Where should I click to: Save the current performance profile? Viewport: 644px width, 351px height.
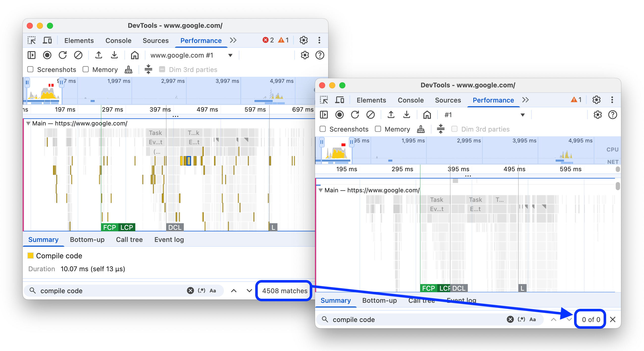[114, 55]
